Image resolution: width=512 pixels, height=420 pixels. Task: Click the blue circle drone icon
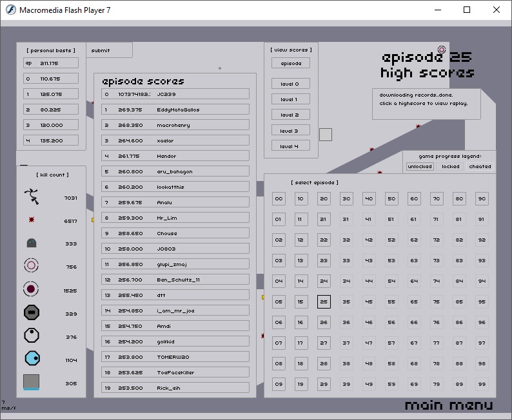click(x=32, y=359)
